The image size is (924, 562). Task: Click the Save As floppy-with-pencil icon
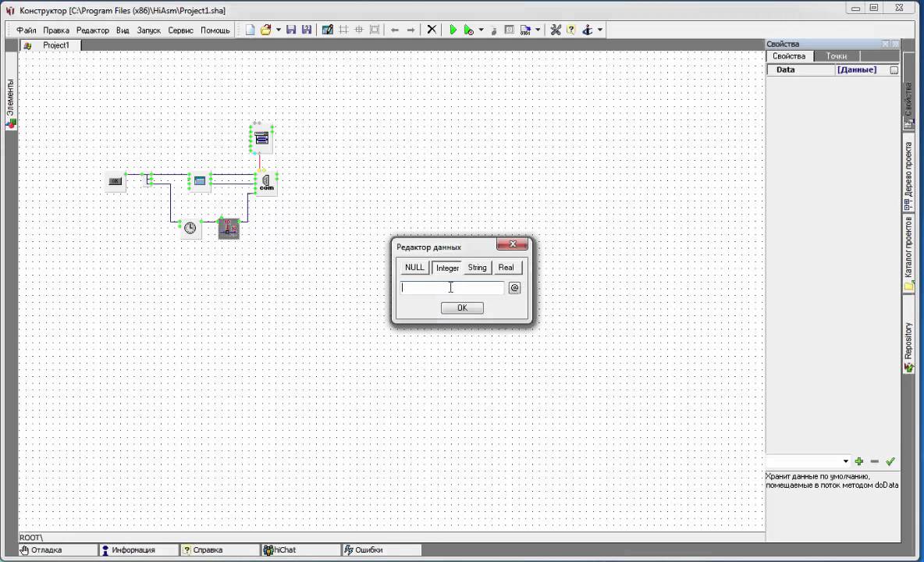click(307, 30)
